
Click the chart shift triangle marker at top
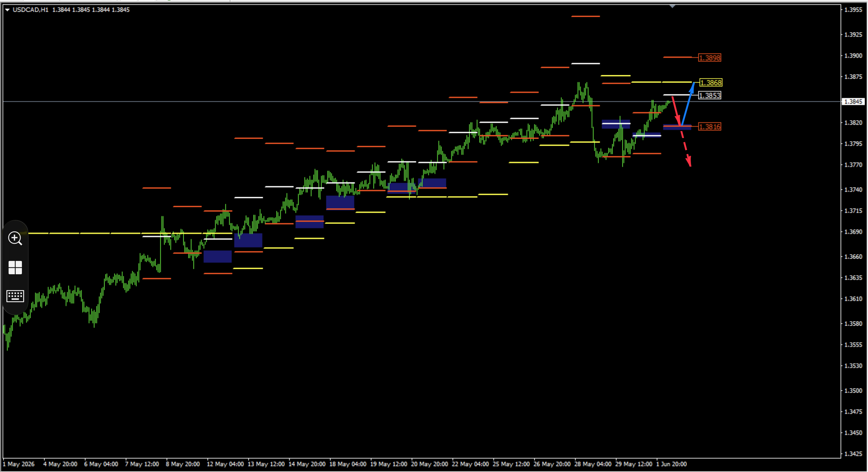click(x=672, y=6)
